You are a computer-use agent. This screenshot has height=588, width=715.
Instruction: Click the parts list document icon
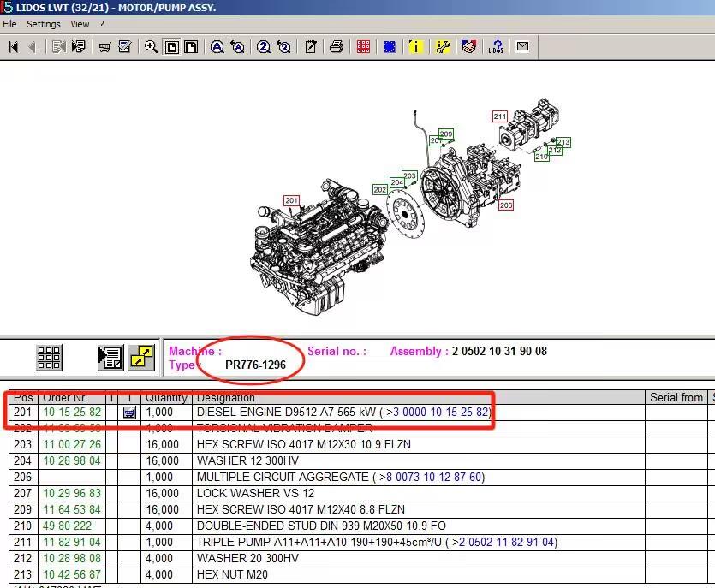[110, 358]
